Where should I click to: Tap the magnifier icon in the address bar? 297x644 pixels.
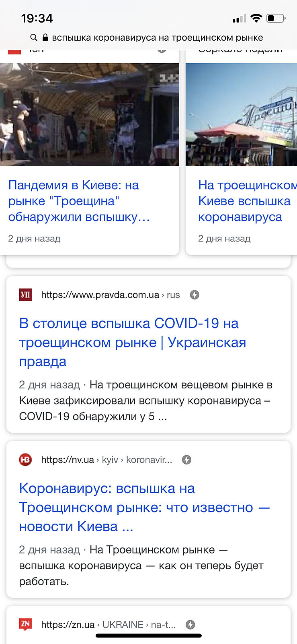34,37
